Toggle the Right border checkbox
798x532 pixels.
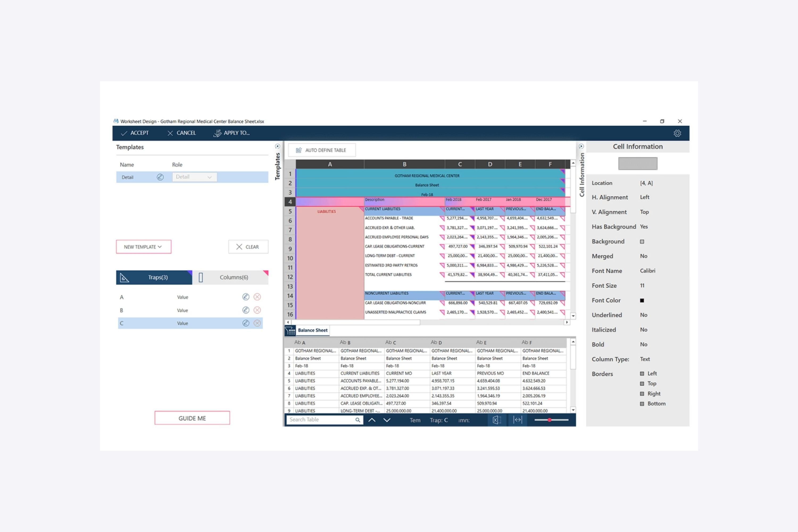pos(642,394)
